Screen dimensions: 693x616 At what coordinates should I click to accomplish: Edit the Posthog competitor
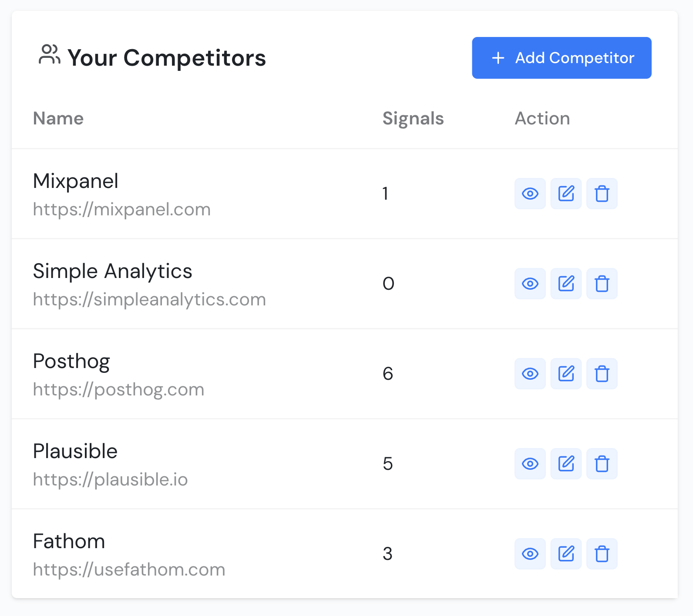coord(566,374)
